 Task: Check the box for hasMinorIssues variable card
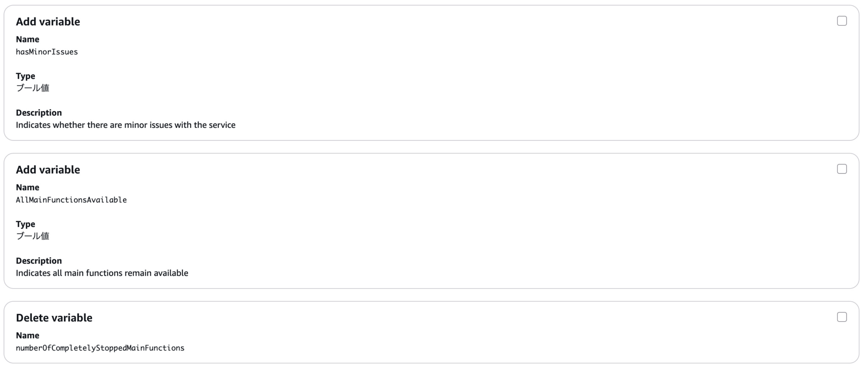coord(842,21)
